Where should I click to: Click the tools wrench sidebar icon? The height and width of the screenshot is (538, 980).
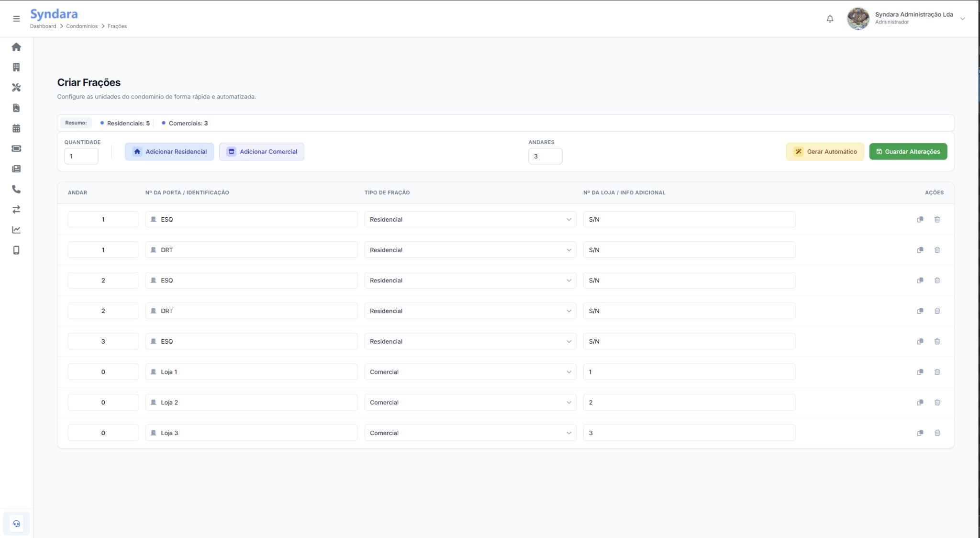[x=16, y=88]
